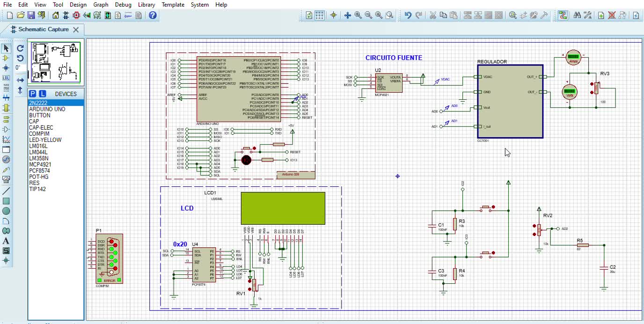The height and width of the screenshot is (324, 644).
Task: Toggle the snap cursor marker icon
Action: [x=334, y=15]
